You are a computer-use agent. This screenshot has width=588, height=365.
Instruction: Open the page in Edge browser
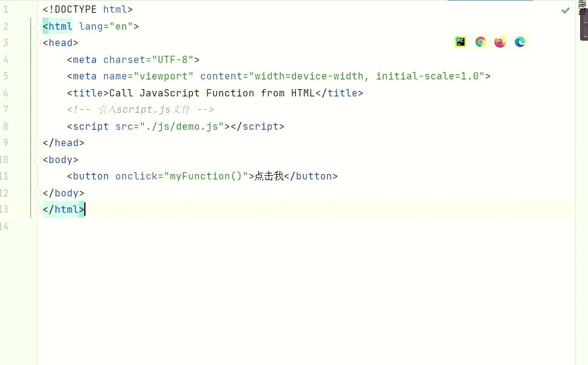[x=520, y=42]
